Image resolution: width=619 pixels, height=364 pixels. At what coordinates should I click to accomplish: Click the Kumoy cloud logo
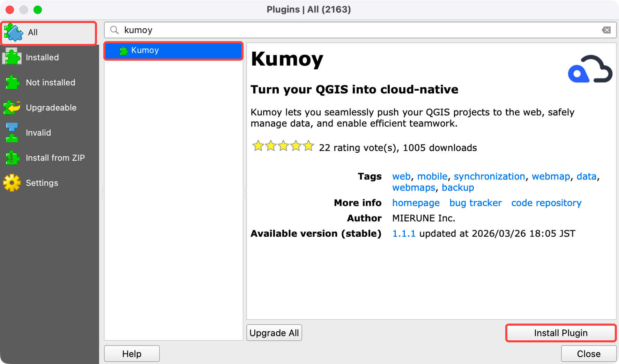590,69
